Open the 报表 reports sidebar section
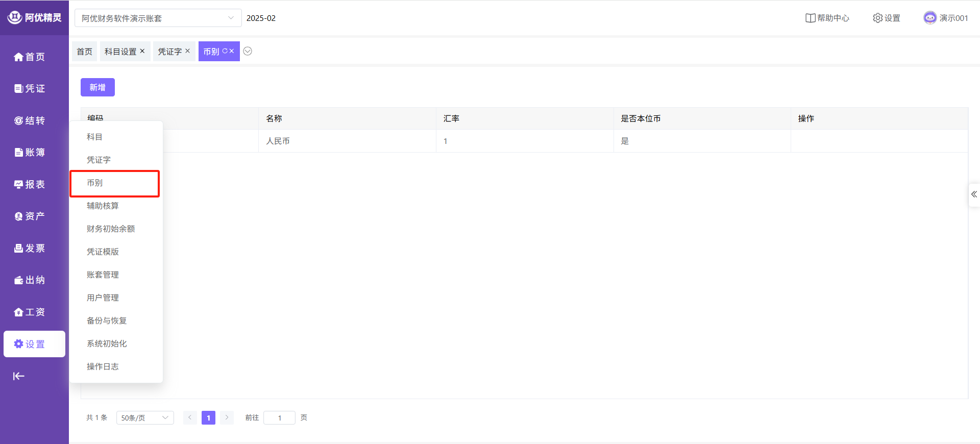980x444 pixels. pyautogui.click(x=30, y=184)
